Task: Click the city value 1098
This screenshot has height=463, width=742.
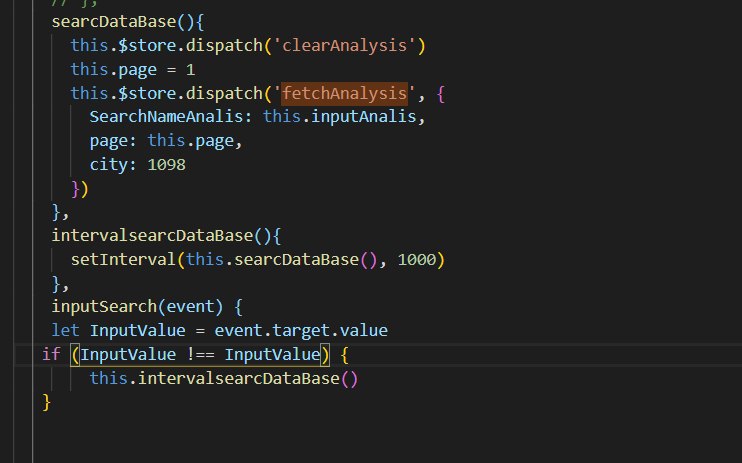Action: pos(167,165)
